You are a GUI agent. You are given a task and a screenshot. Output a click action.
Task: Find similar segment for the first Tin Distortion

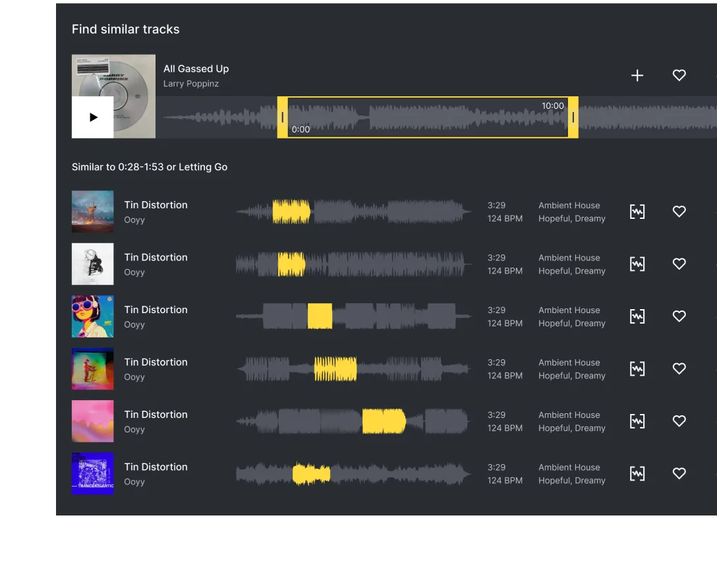(x=637, y=211)
